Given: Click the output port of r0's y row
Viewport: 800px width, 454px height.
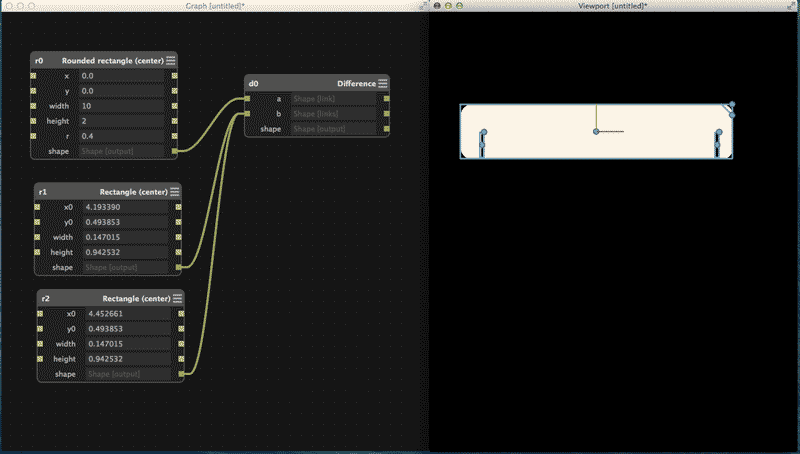Looking at the screenshot, I should [x=174, y=91].
